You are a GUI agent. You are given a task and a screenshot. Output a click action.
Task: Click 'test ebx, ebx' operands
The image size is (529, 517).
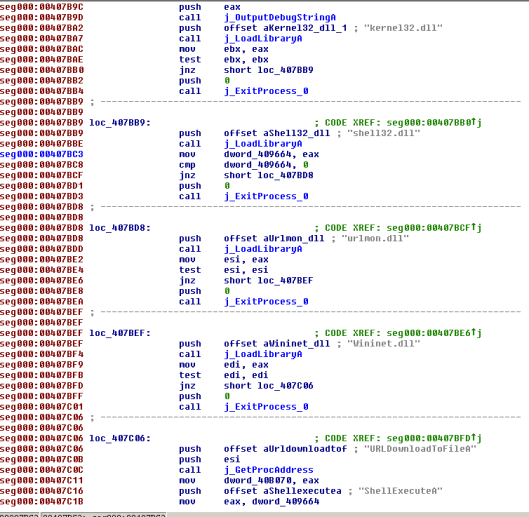click(246, 59)
